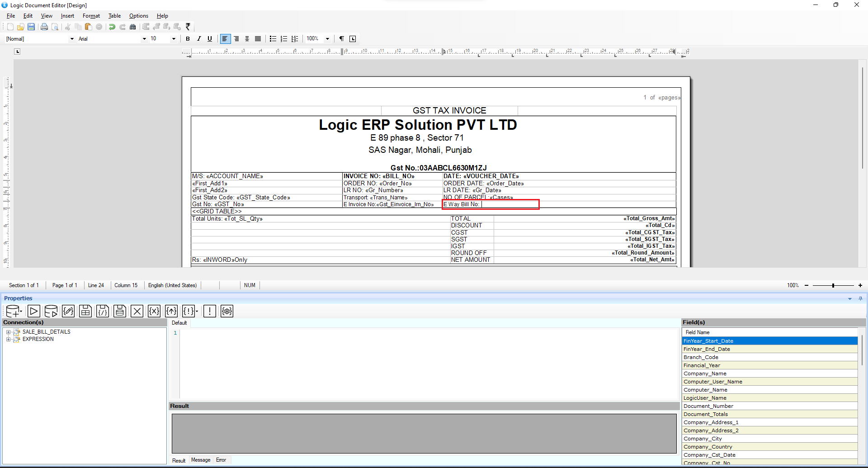This screenshot has height=468, width=868.
Task: Expand the SALE_BILL_DETAILS connection node
Action: click(x=8, y=332)
